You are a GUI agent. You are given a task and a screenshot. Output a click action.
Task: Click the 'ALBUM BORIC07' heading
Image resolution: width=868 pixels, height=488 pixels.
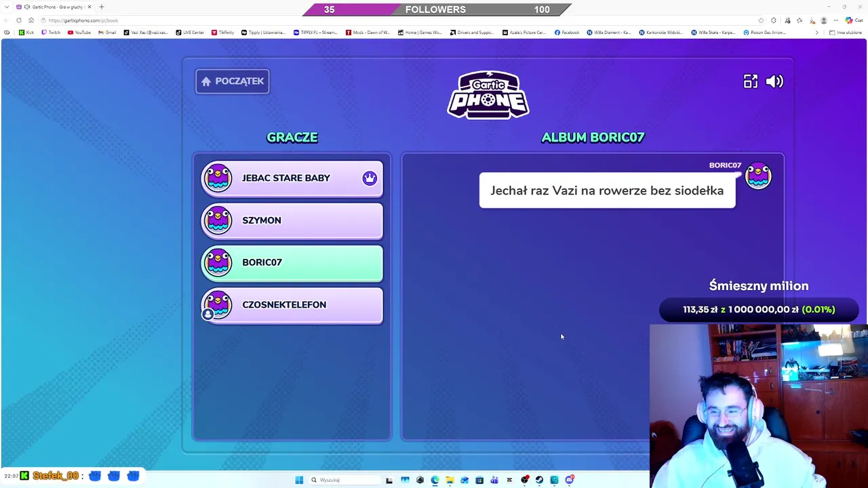[593, 137]
